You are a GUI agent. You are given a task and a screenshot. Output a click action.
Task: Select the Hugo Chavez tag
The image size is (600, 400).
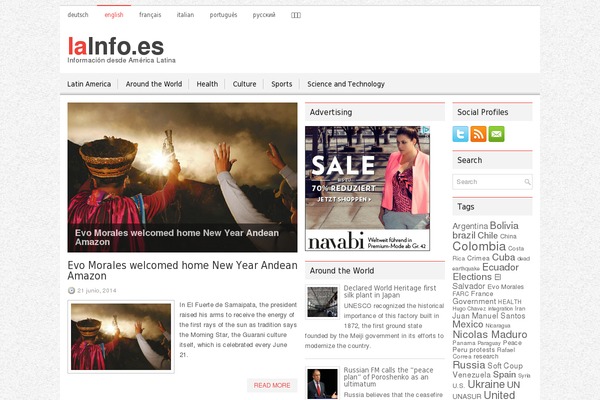pos(469,309)
